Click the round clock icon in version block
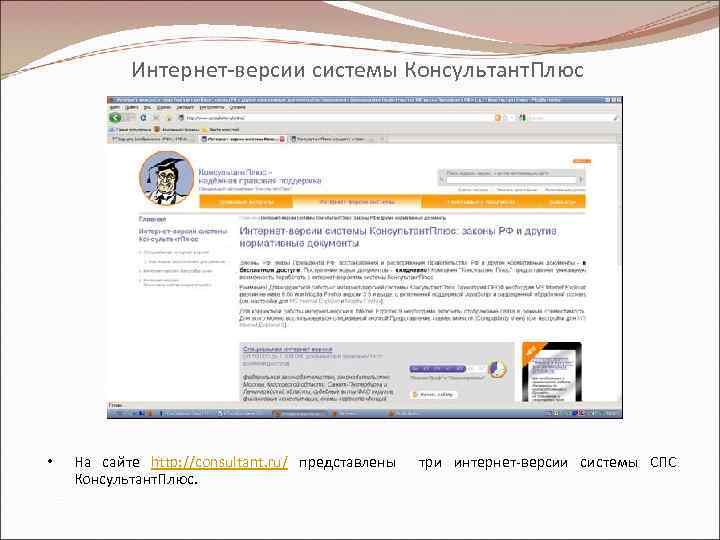Screen dimensions: 720x540 click(496, 369)
